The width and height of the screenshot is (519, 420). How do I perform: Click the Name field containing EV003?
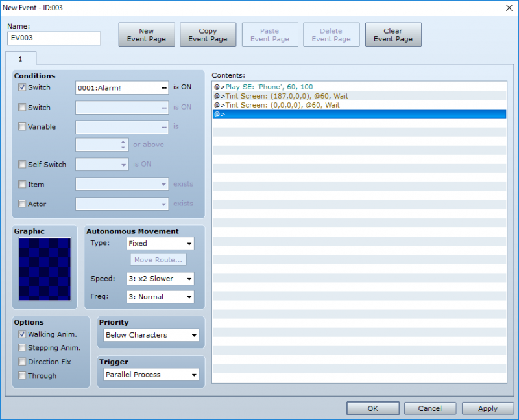[x=54, y=38]
